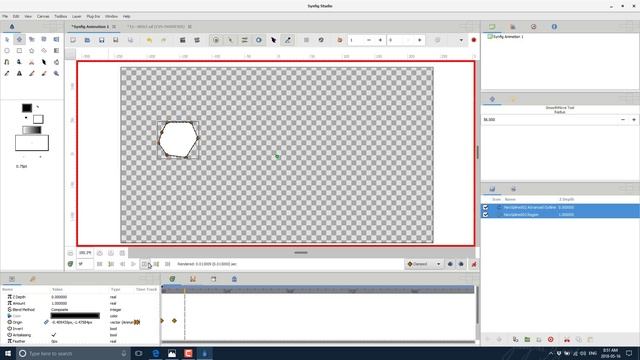Seek to the beginning of animation

pyautogui.click(x=100, y=264)
